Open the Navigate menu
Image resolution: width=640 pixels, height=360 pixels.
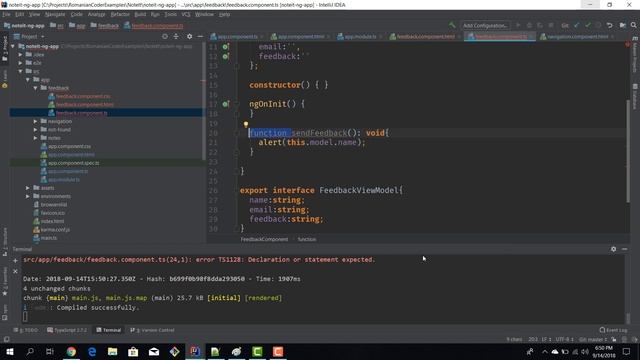[x=55, y=14]
